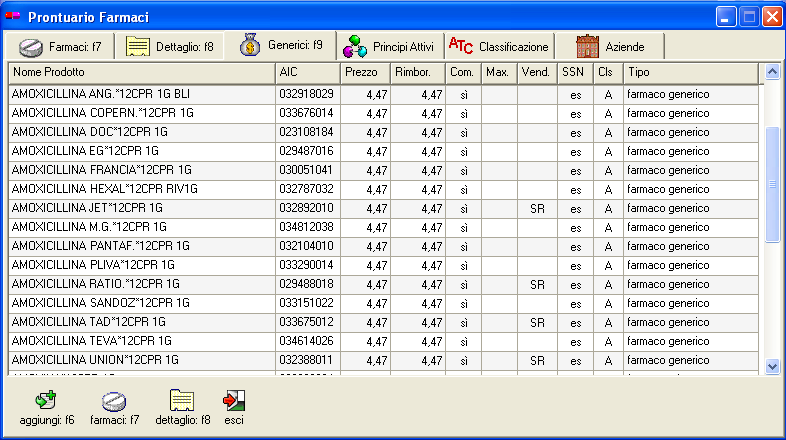The width and height of the screenshot is (786, 440).
Task: Click the vertical scrollbar thumb
Action: pyautogui.click(x=771, y=185)
